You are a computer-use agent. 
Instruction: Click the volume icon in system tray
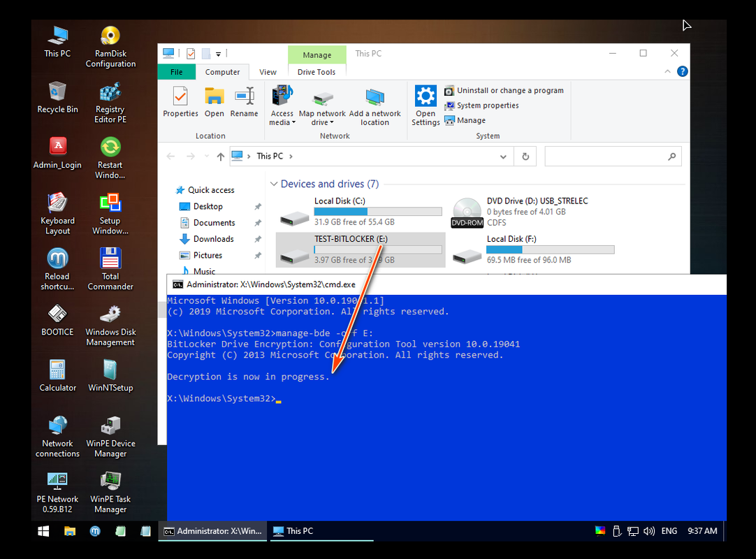649,531
